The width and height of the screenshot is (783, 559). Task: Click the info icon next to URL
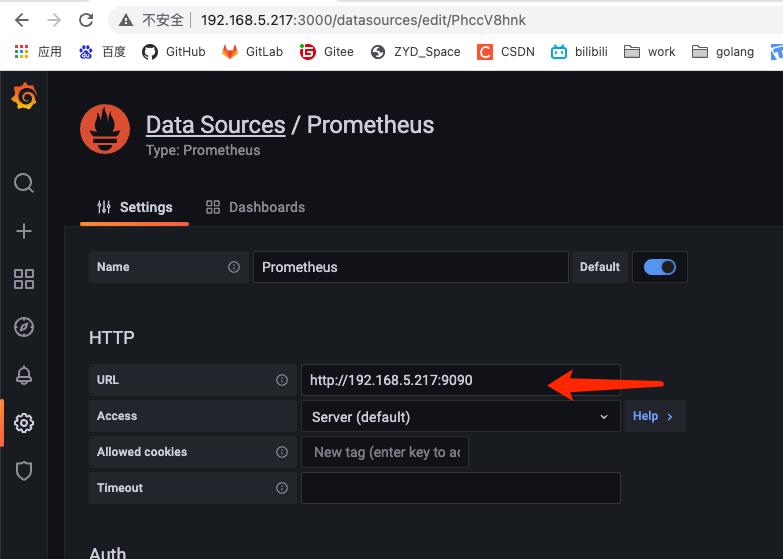(x=282, y=380)
